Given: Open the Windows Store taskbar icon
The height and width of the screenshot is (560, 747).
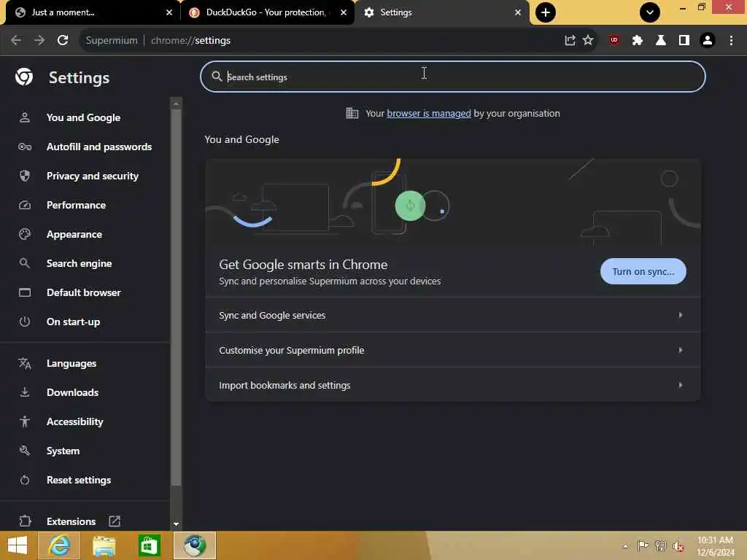Looking at the screenshot, I should (149, 545).
